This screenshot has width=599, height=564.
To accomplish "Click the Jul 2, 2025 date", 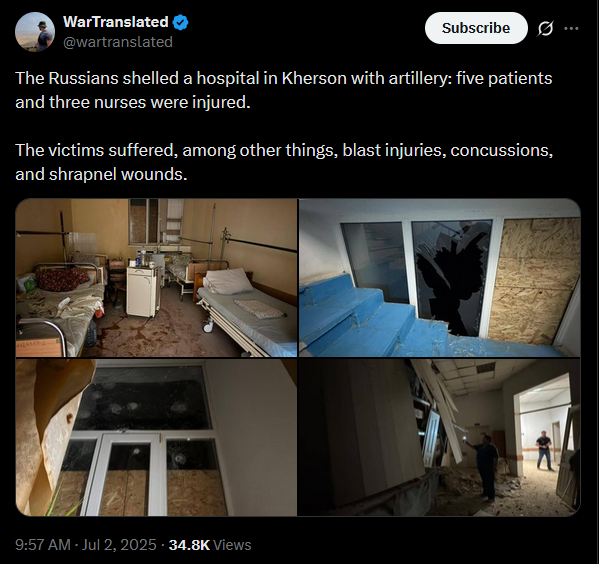I will coord(119,545).
